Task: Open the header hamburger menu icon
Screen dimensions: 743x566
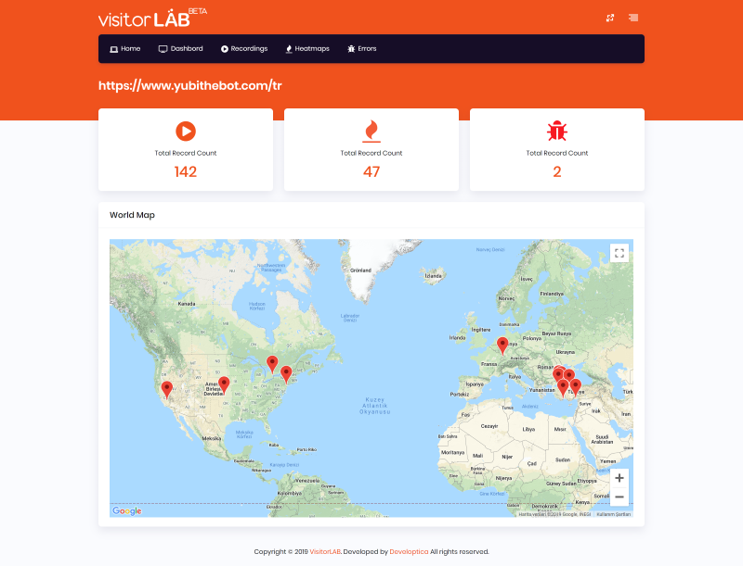Action: pyautogui.click(x=633, y=18)
